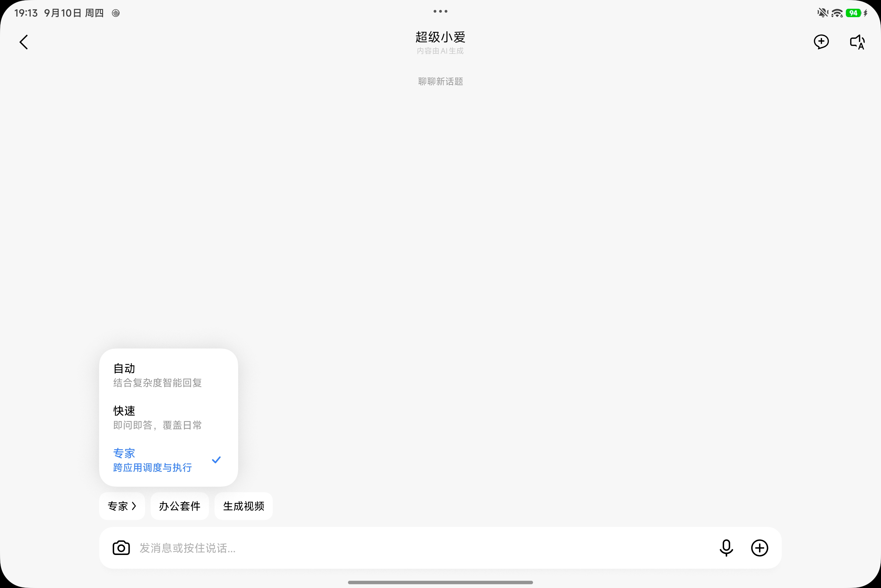Tap the chevron next to 专家 chip
The image size is (881, 588).
click(134, 506)
